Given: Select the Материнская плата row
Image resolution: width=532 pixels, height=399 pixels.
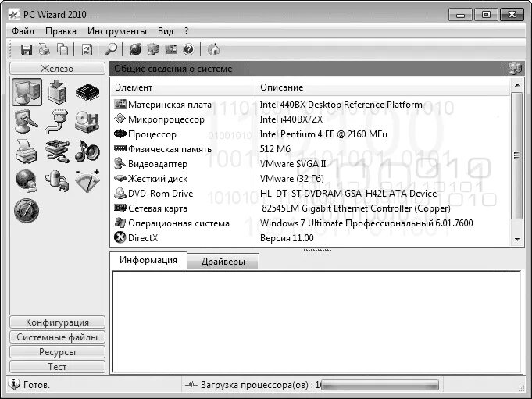Looking at the screenshot, I should click(x=310, y=105).
